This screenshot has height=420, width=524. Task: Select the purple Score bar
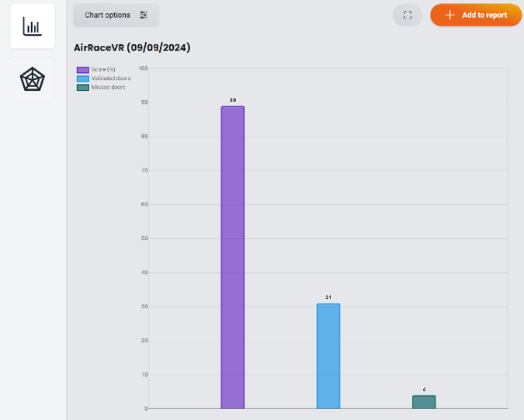tap(232, 257)
